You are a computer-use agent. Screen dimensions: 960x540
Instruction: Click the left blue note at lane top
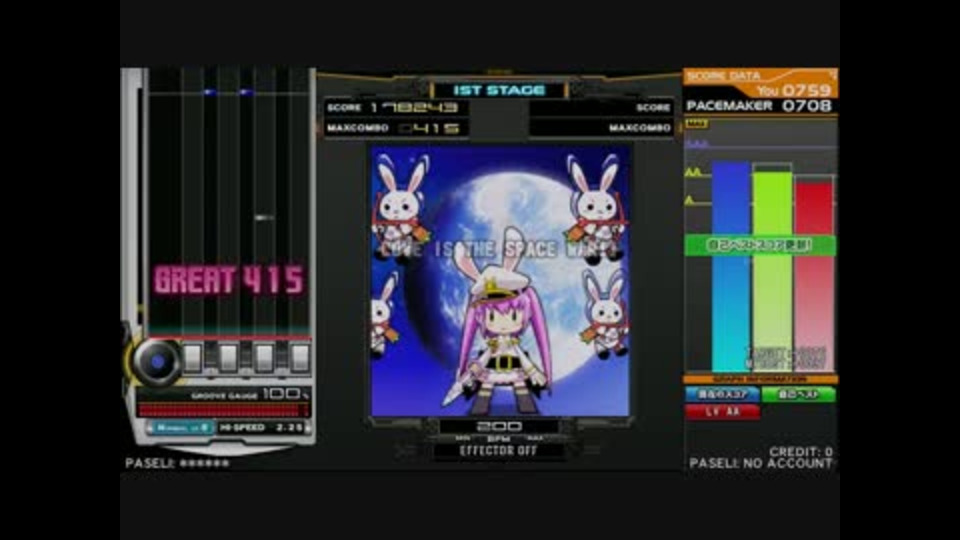point(209,92)
